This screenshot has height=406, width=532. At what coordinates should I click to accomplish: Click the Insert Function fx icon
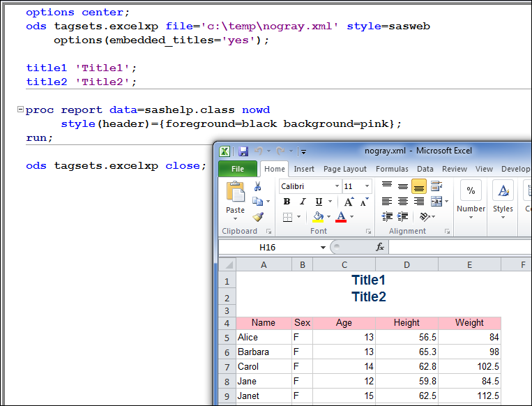(380, 247)
